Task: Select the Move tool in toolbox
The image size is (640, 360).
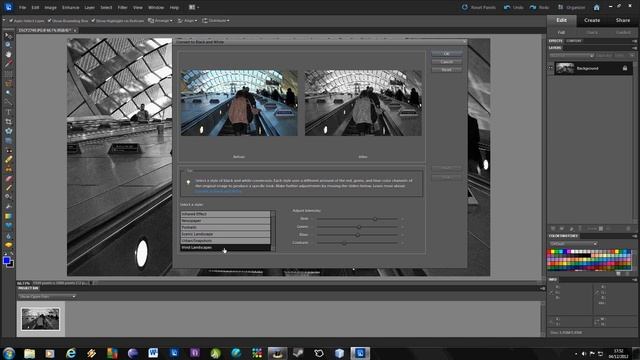Action: 8,36
